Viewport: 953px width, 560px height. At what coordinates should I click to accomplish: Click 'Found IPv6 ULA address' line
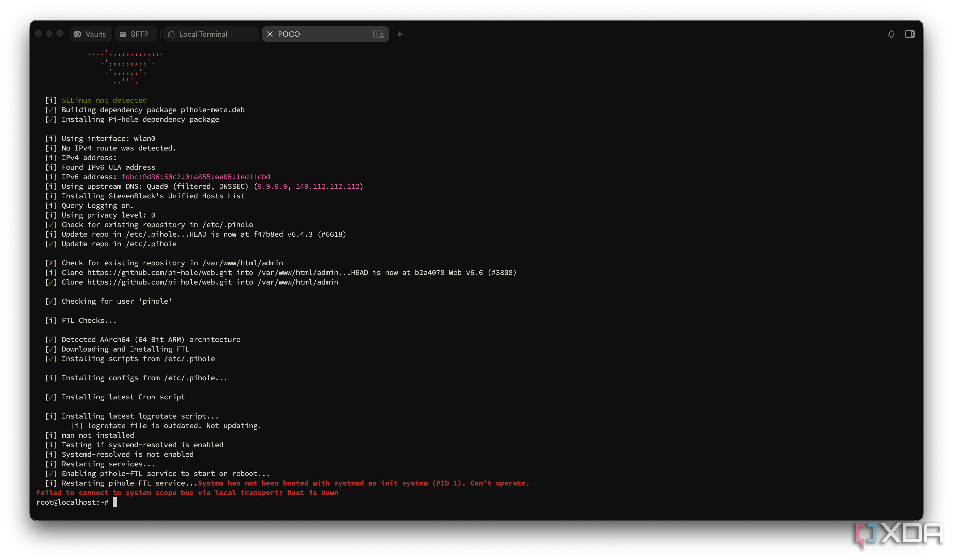point(100,167)
